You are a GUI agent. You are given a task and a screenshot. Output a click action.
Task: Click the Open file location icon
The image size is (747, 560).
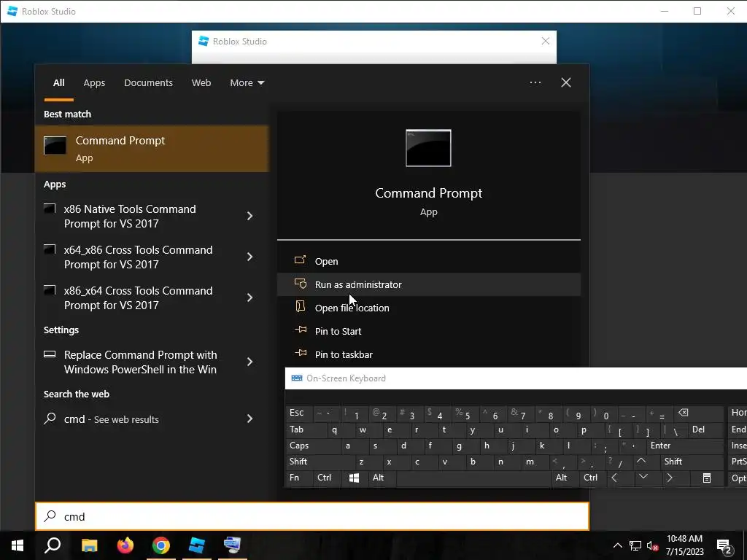(x=300, y=306)
